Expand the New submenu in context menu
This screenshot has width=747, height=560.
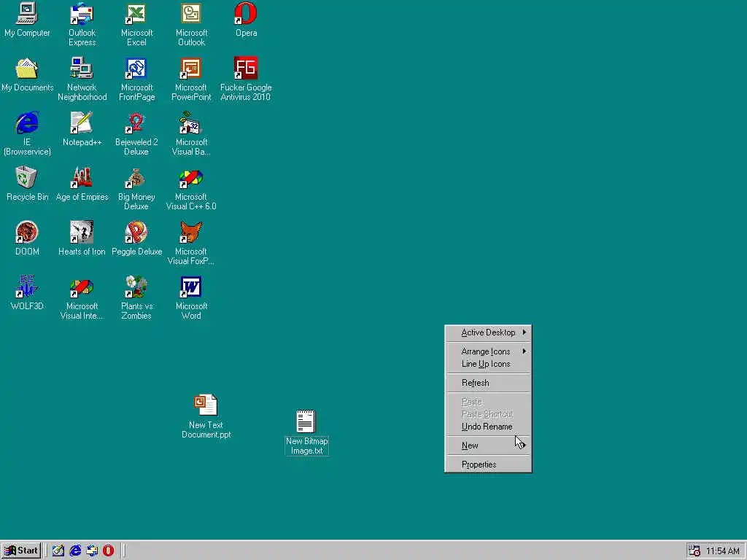[x=488, y=446]
